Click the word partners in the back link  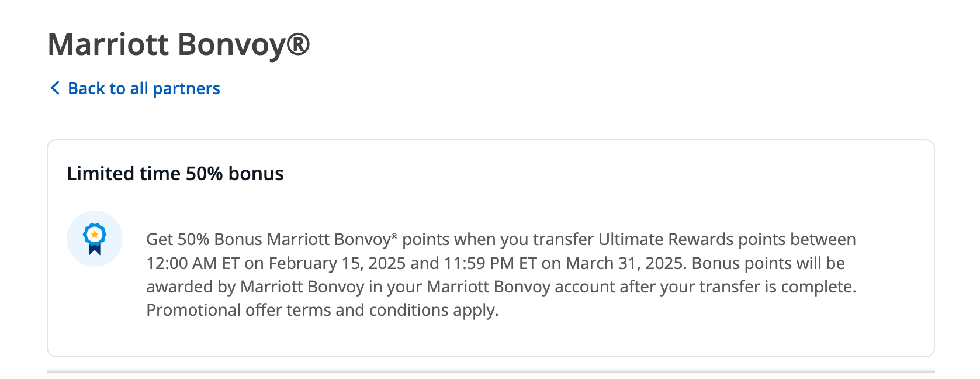tap(186, 88)
